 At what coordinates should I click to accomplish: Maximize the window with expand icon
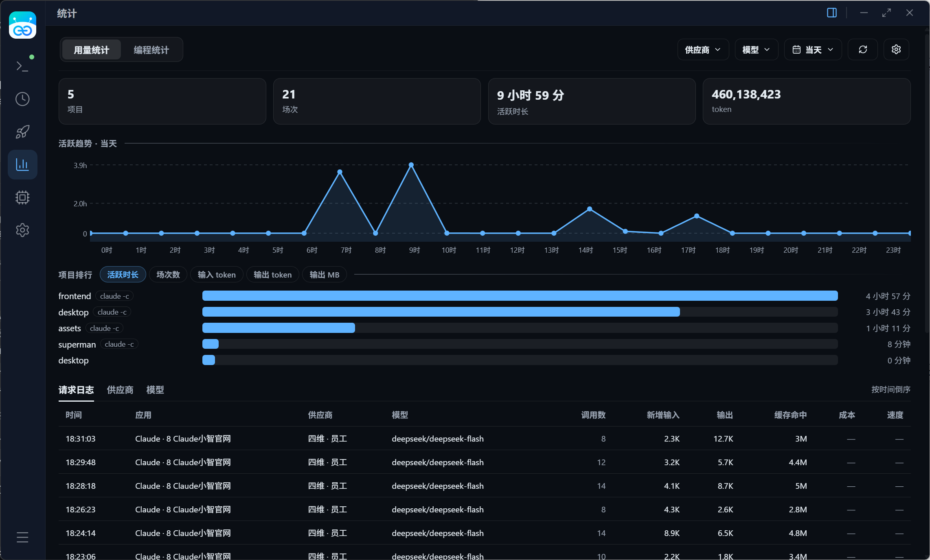pos(886,13)
